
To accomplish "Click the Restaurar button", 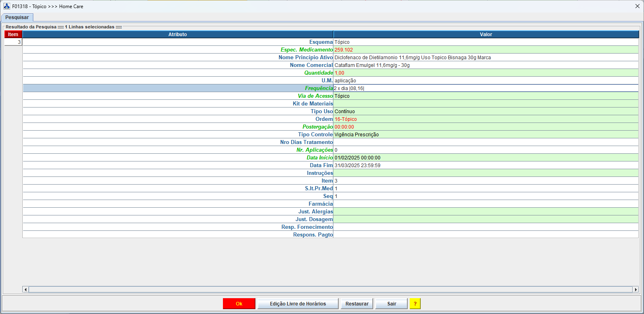I will pyautogui.click(x=357, y=303).
